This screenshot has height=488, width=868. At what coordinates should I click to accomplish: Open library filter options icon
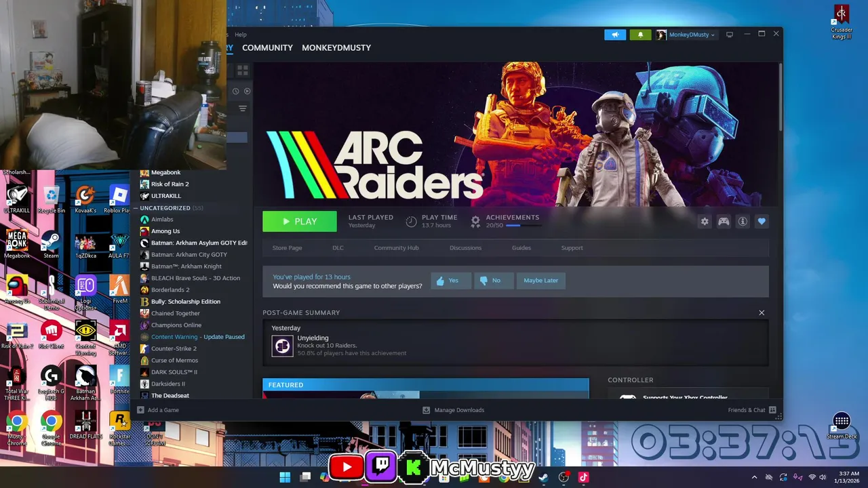click(242, 108)
